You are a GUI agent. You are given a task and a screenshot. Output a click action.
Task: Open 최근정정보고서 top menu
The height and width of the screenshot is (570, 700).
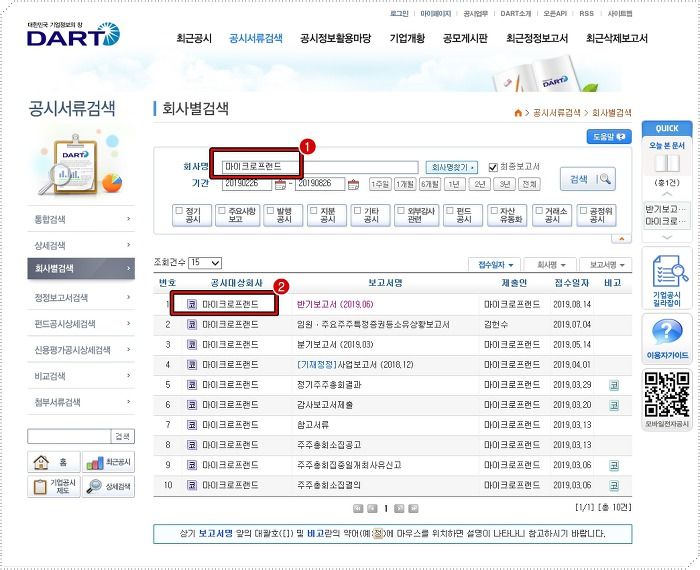tap(537, 38)
